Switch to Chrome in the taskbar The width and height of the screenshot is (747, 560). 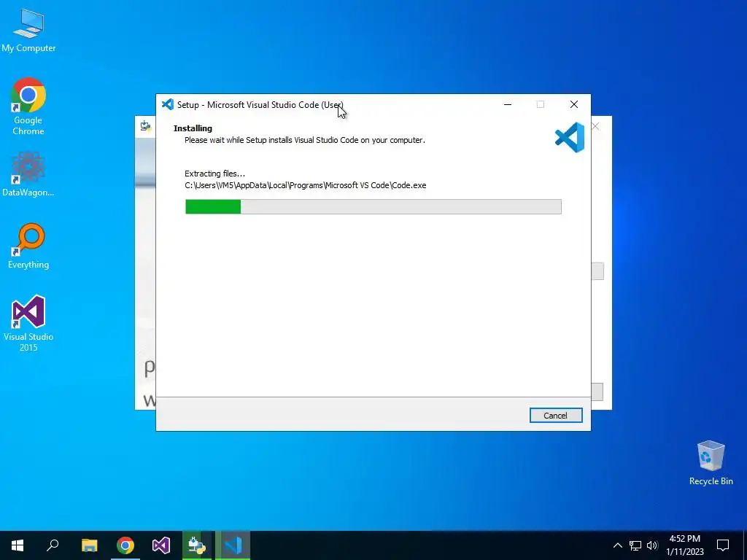tap(125, 545)
